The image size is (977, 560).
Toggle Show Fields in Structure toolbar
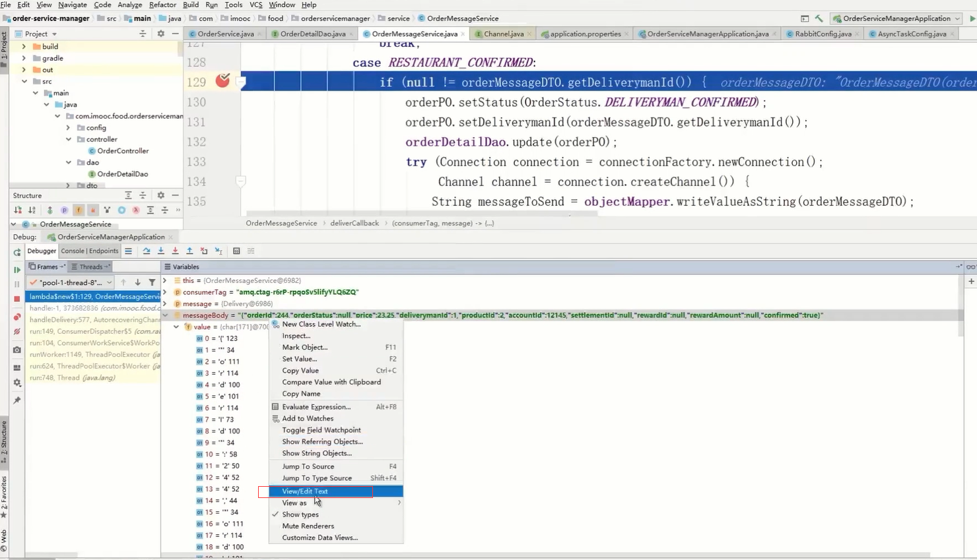pyautogui.click(x=79, y=210)
